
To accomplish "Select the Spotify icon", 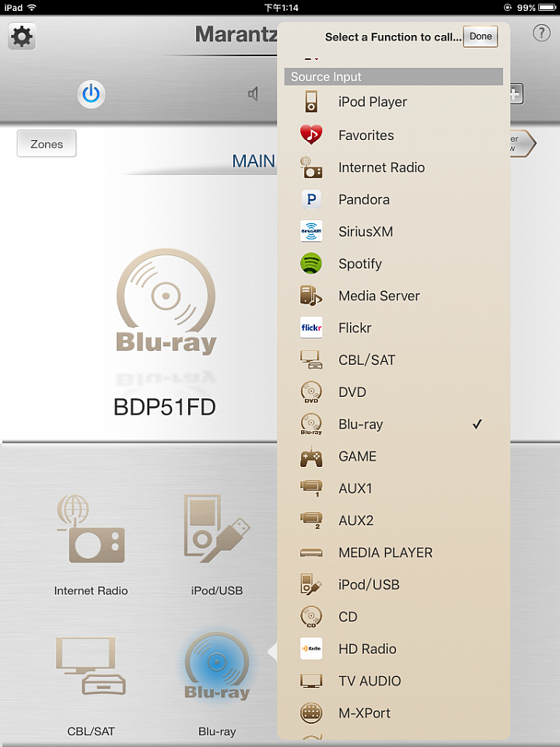I will tap(311, 264).
